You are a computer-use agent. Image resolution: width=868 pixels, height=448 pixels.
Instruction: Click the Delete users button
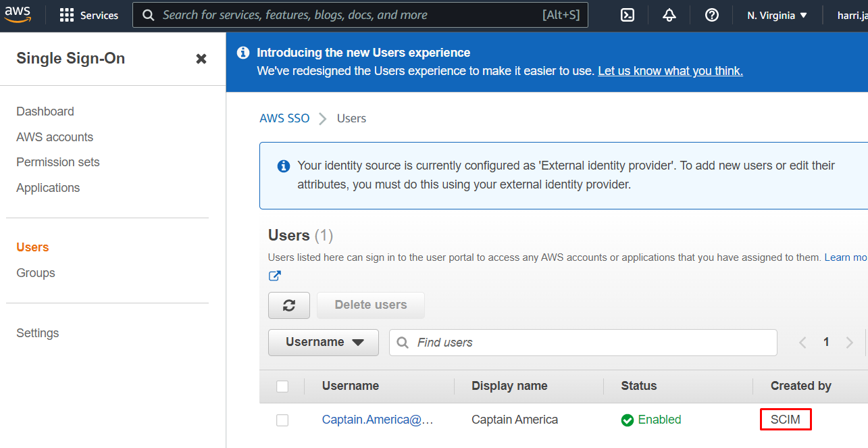pyautogui.click(x=370, y=305)
